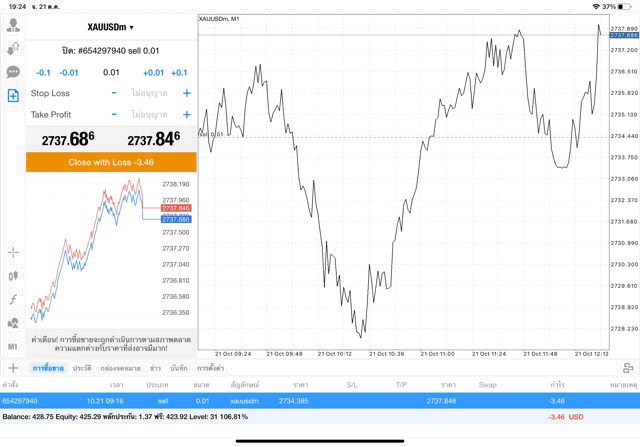The width and height of the screenshot is (640, 447).
Task: Click the plus icon beside trade tabs
Action: tap(13, 368)
